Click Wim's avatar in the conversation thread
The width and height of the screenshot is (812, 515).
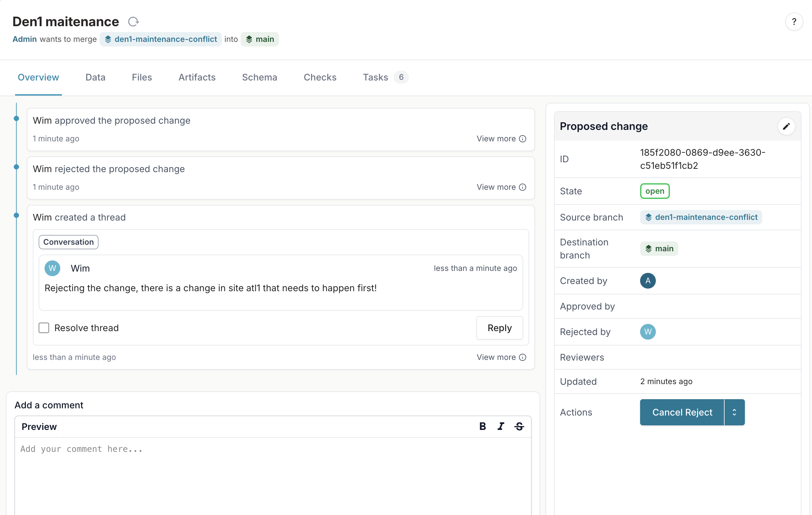point(52,268)
